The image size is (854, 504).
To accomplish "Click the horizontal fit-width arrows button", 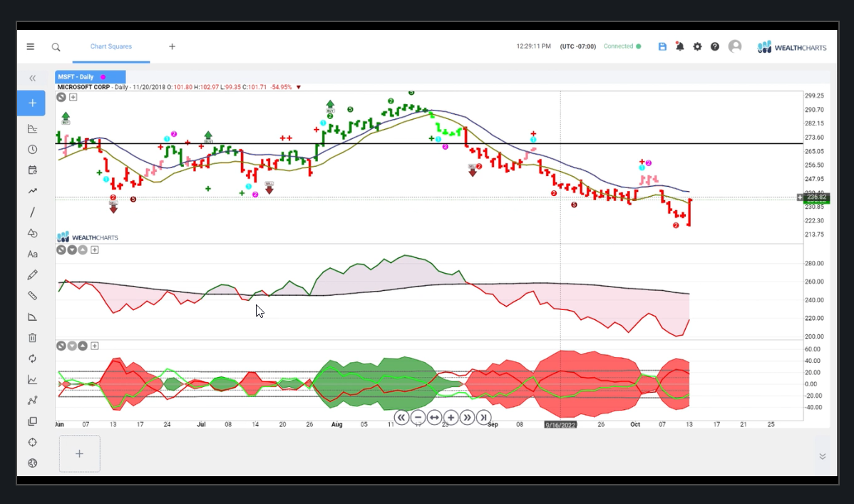I will tap(434, 418).
